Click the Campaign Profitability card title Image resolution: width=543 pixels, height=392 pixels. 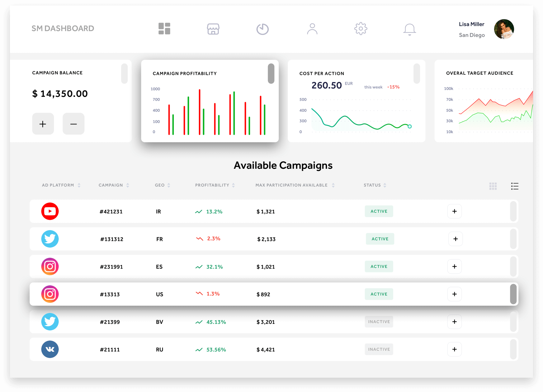tap(185, 73)
